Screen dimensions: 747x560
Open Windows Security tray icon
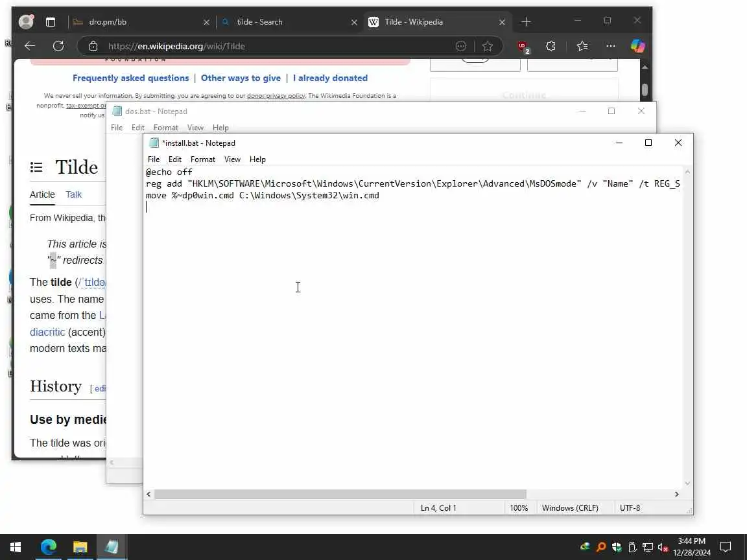pyautogui.click(x=617, y=547)
